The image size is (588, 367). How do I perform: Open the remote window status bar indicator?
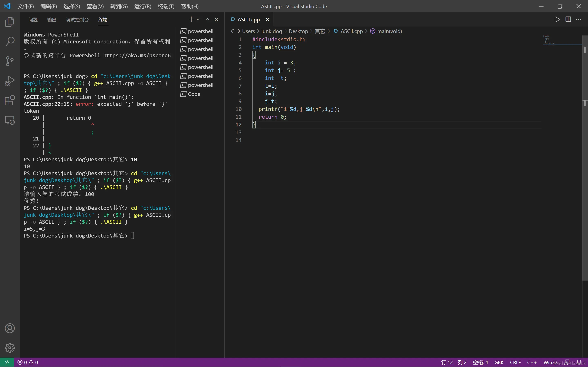click(7, 362)
